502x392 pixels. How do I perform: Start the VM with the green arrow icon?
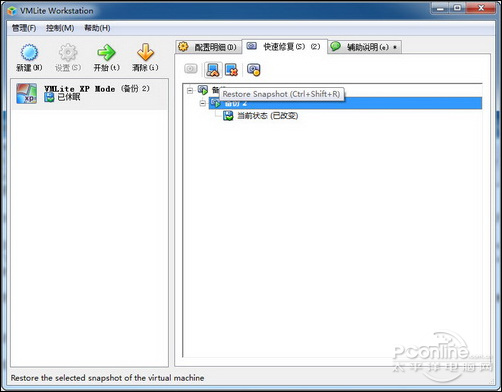[106, 52]
